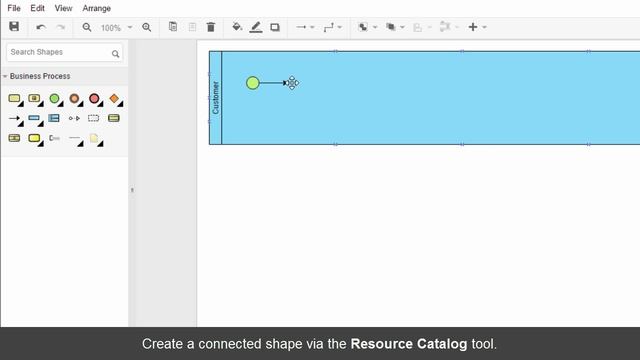Image resolution: width=640 pixels, height=360 pixels.
Task: Select the Message Flow connector shape
Action: pos(74,118)
